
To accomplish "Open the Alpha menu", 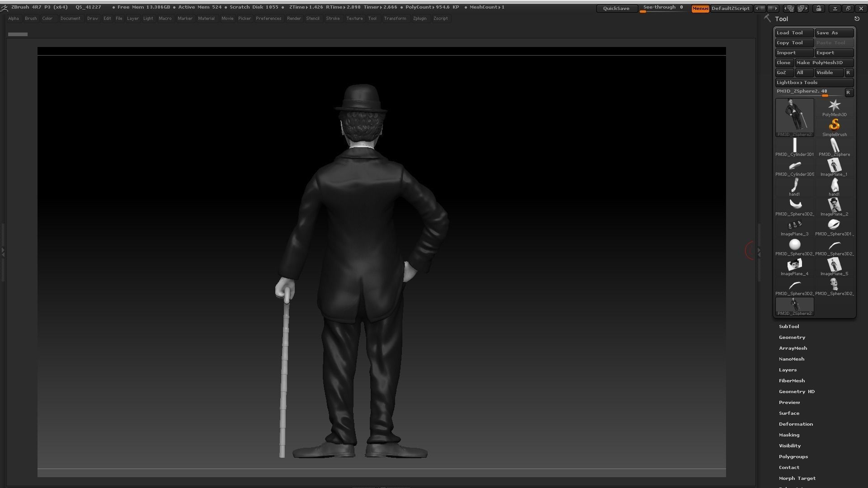I will tap(14, 19).
